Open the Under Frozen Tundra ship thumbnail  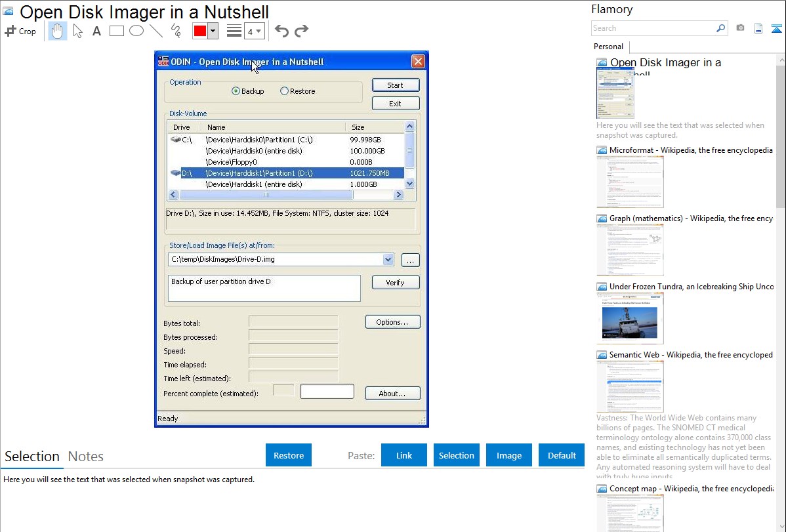630,318
